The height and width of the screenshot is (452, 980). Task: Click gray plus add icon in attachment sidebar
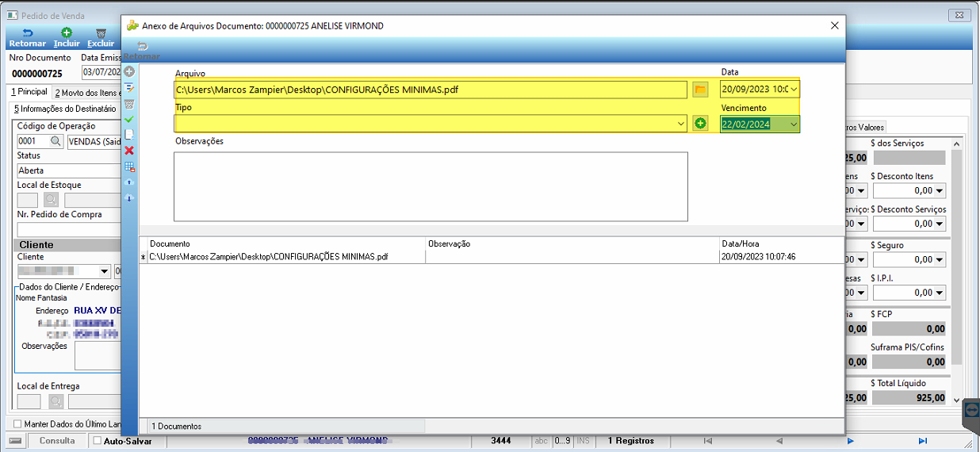[130, 72]
